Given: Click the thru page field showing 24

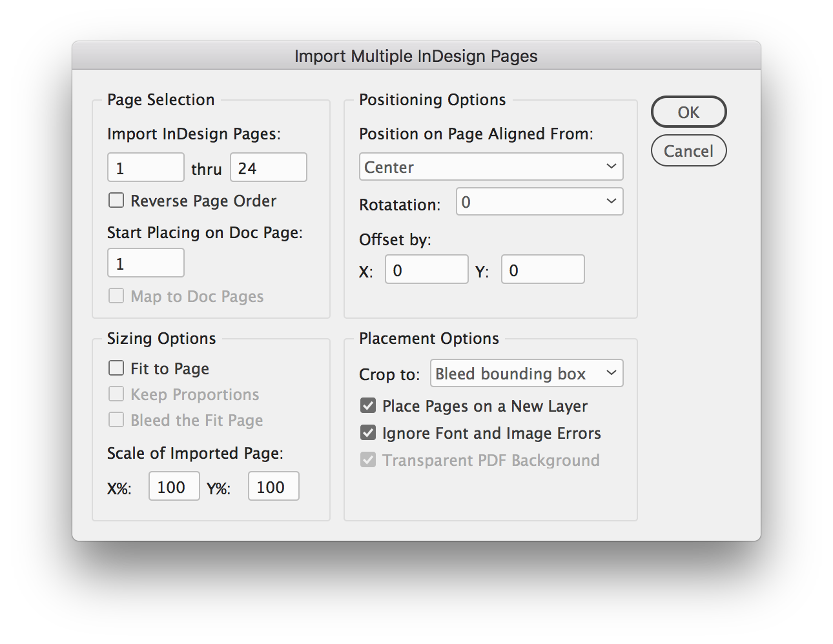Looking at the screenshot, I should pyautogui.click(x=269, y=168).
